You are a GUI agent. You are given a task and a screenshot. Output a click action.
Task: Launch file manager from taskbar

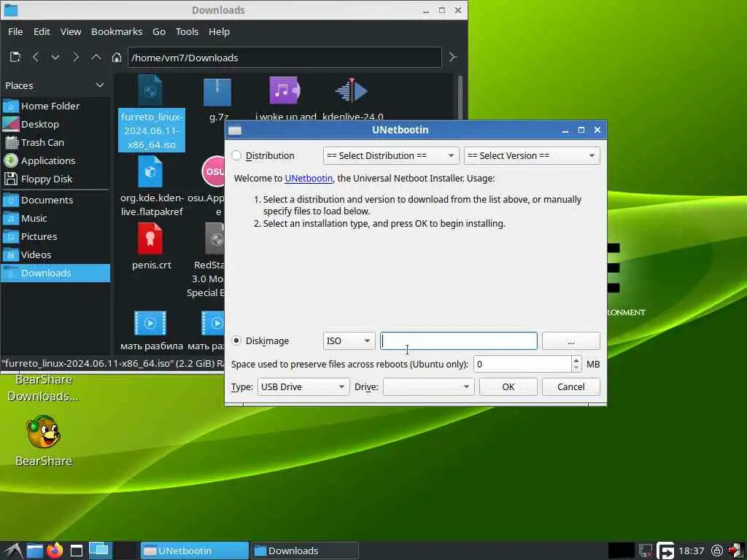[35, 551]
